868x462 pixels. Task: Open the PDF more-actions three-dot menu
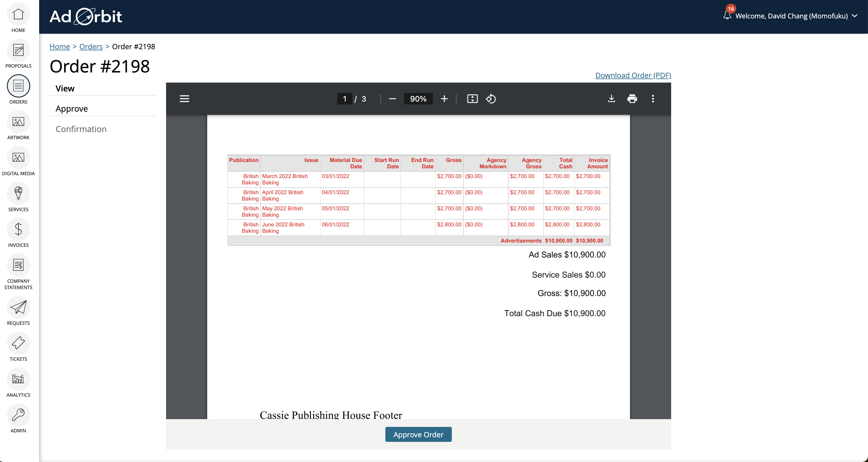pos(653,99)
